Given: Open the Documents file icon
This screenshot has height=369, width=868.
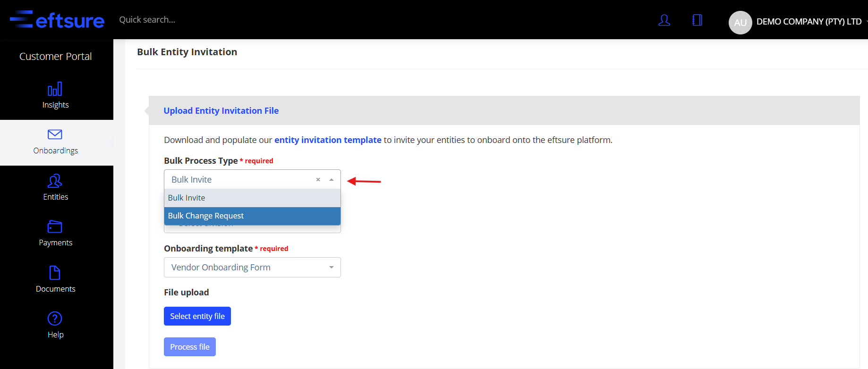Looking at the screenshot, I should 55,273.
